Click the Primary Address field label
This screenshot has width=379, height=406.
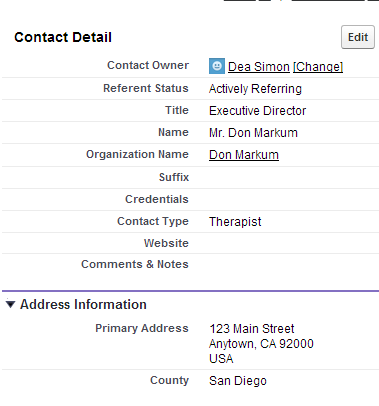[x=142, y=328]
